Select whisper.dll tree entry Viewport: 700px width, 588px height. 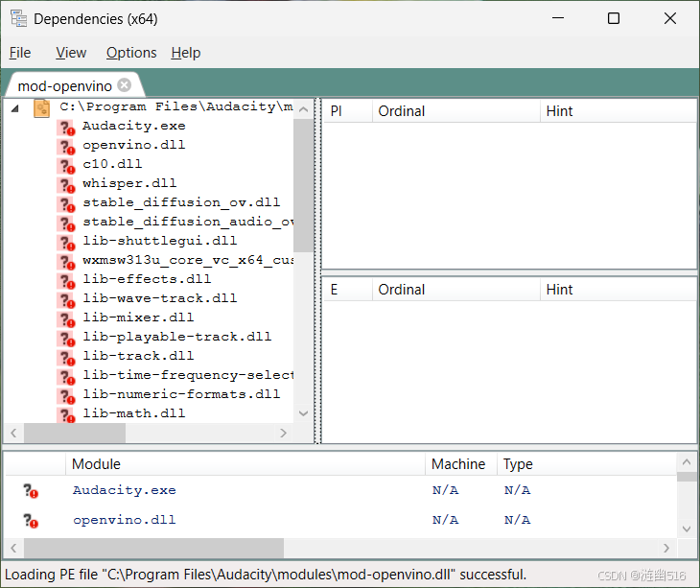129,183
